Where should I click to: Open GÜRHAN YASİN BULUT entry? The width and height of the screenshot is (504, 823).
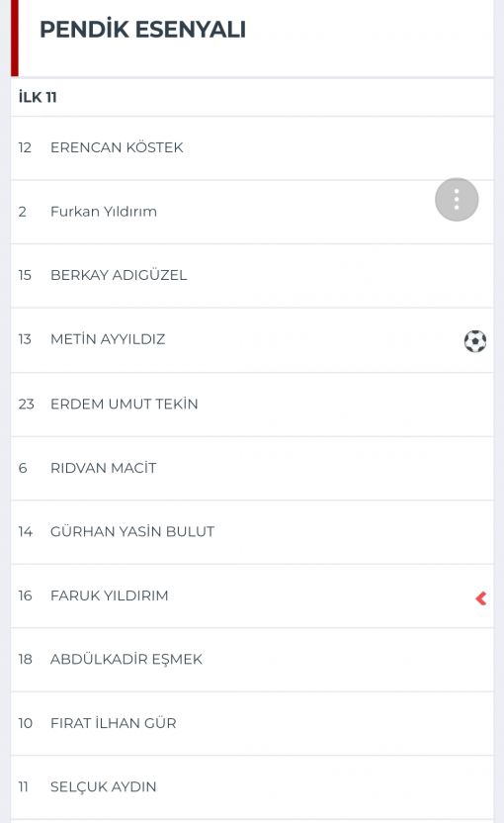click(252, 532)
